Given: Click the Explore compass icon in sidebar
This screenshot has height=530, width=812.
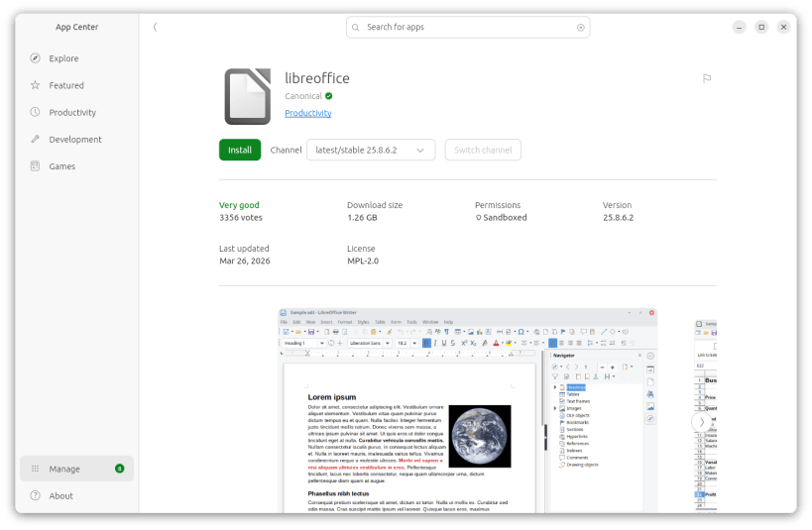Looking at the screenshot, I should tap(36, 58).
